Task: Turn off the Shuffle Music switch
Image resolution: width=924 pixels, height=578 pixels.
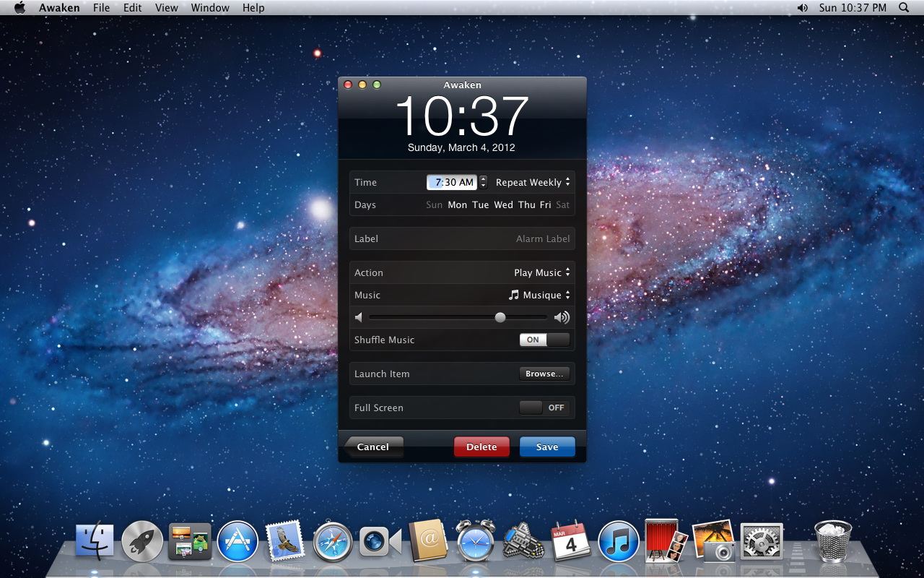Action: 544,340
